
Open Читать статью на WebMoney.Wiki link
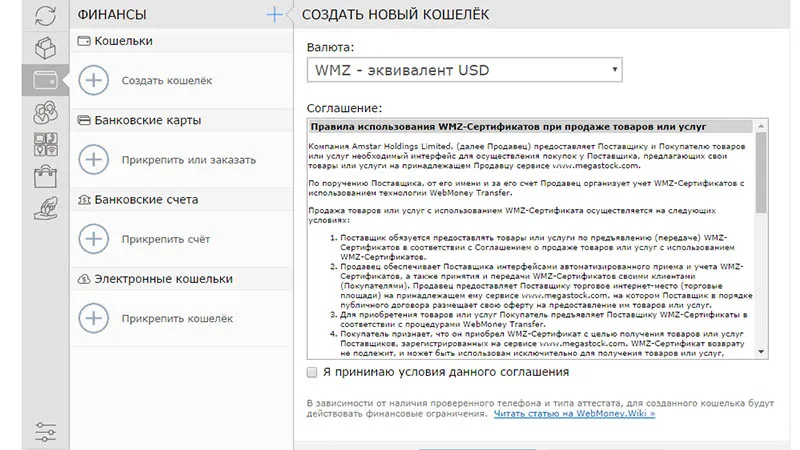click(574, 413)
